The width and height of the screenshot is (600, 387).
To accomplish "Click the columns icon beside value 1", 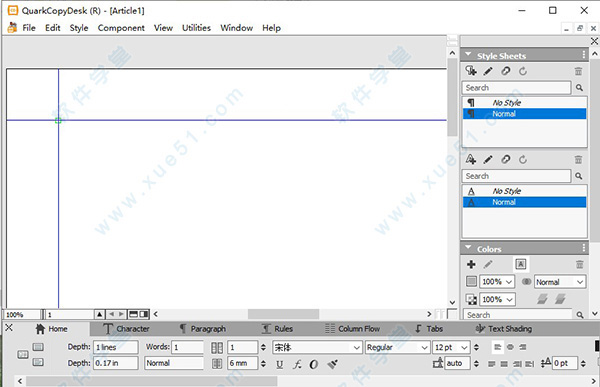I will [217, 348].
